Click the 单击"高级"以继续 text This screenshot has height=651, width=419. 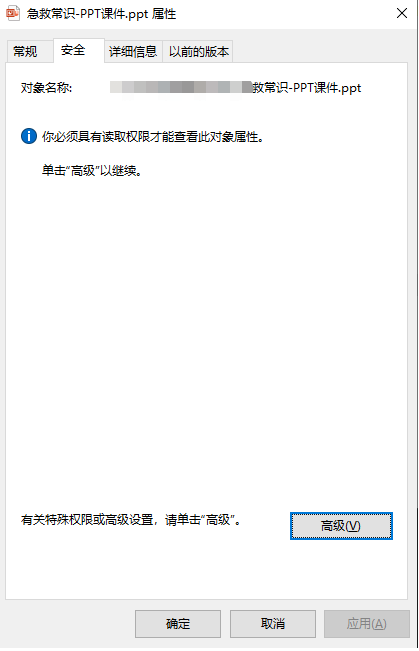[x=92, y=171]
